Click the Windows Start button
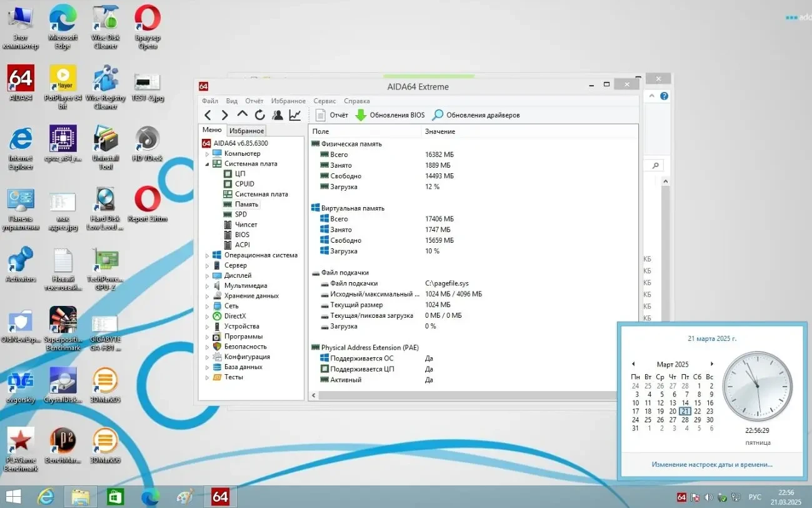This screenshot has height=508, width=812. 13,497
